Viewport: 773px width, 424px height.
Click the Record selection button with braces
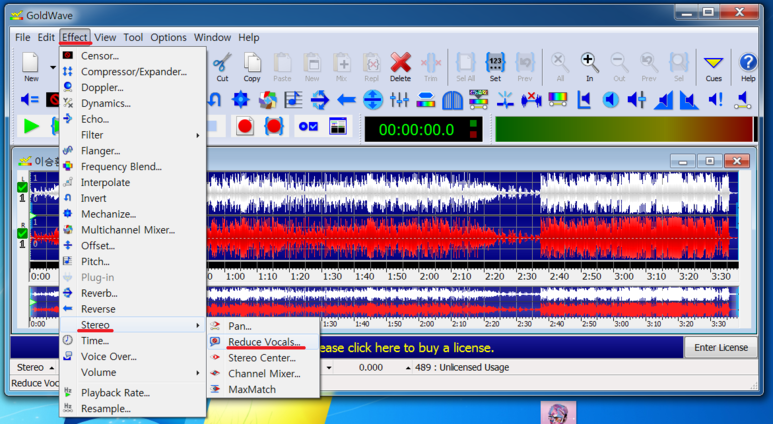click(274, 127)
